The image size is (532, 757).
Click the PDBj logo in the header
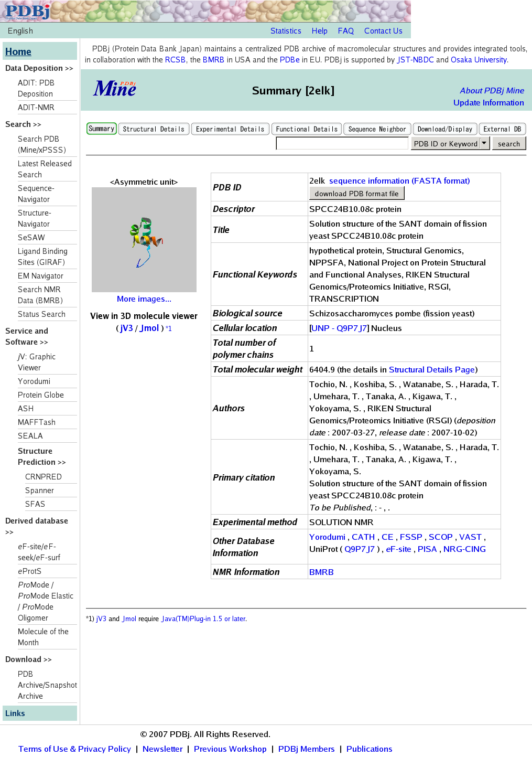pos(27,11)
